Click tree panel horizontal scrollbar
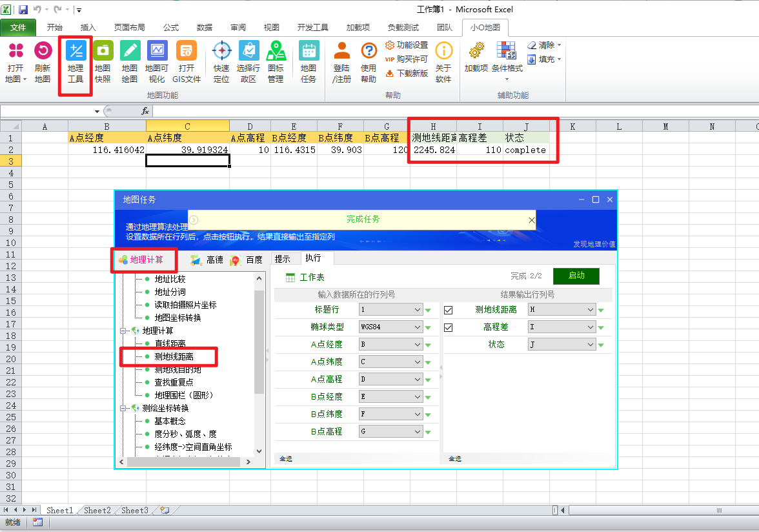Viewport: 759px width, 532px height. tap(185, 462)
